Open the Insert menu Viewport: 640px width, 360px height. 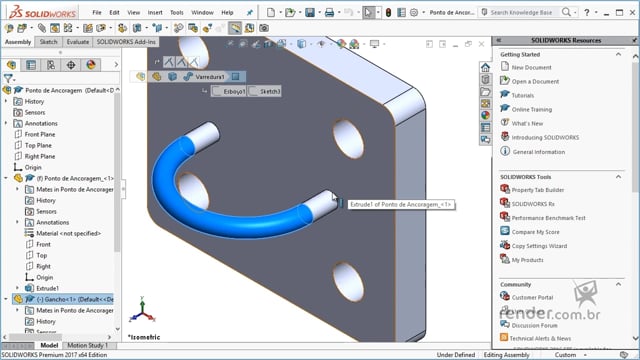click(155, 13)
